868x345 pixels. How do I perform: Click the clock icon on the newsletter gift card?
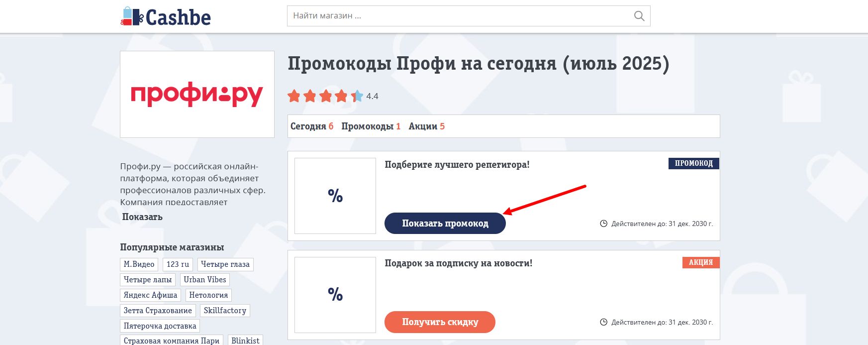pos(604,322)
